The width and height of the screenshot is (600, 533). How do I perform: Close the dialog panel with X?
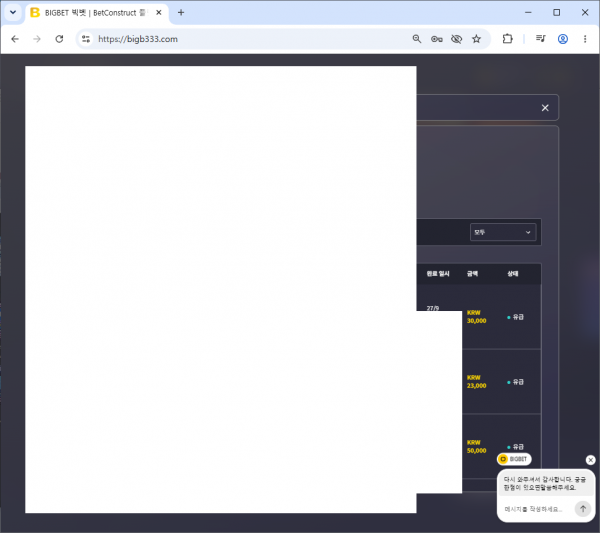[545, 108]
